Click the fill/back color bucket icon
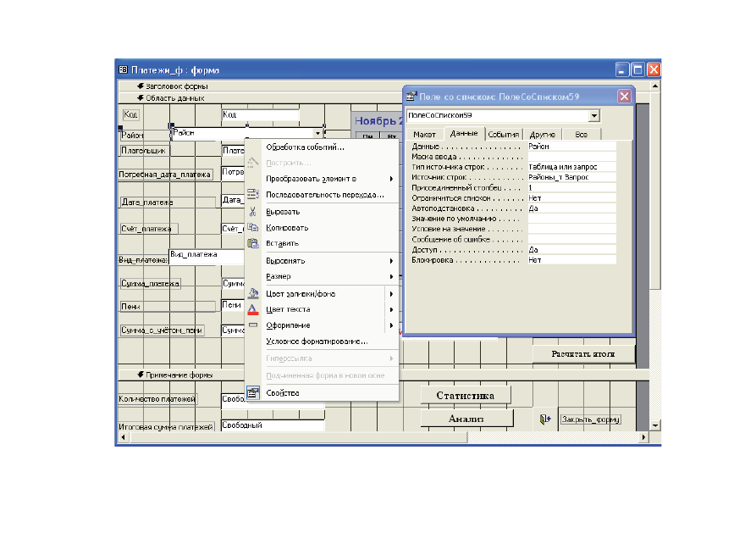The image size is (756, 533). point(252,293)
